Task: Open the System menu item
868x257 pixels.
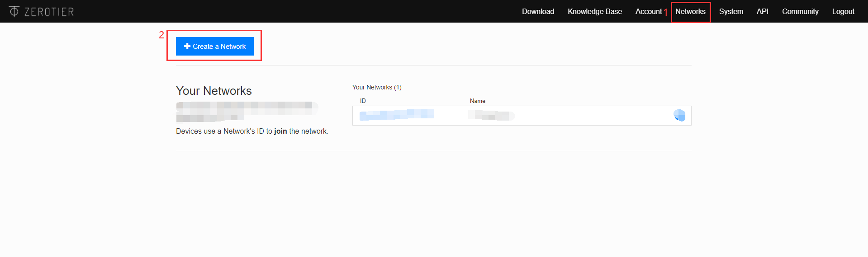Action: coord(731,11)
